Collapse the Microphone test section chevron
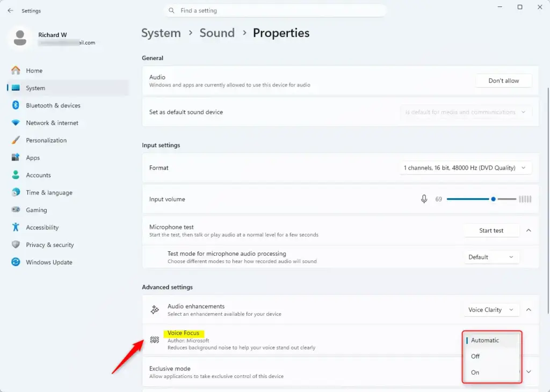The width and height of the screenshot is (550, 392). pyautogui.click(x=529, y=230)
